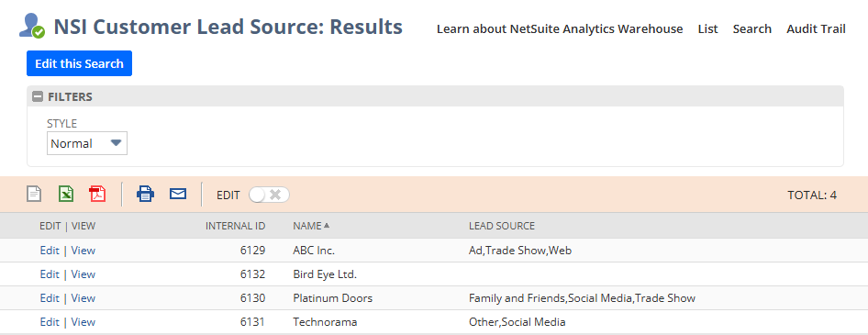Click the page title NSI Customer Lead Source: Results
This screenshot has width=868, height=335.
(228, 27)
